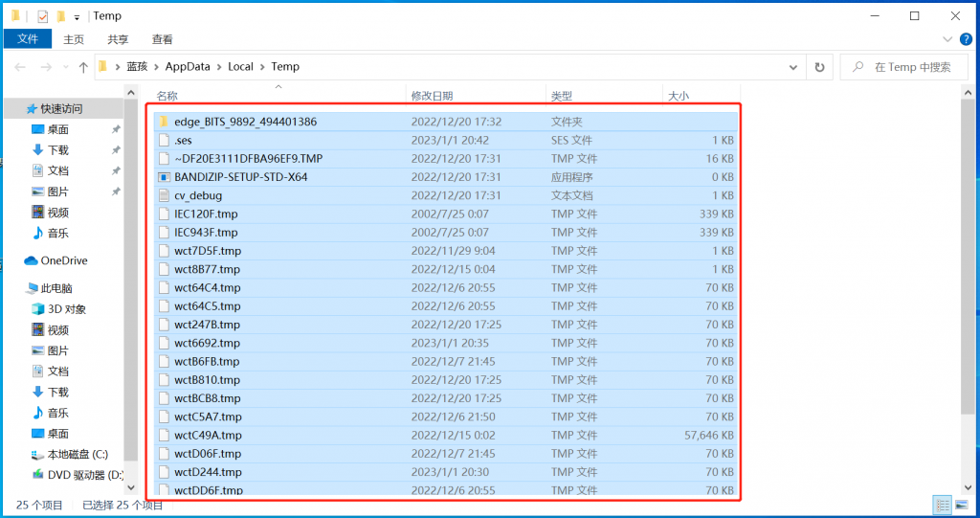Select file wctD244.tmp

point(446,472)
